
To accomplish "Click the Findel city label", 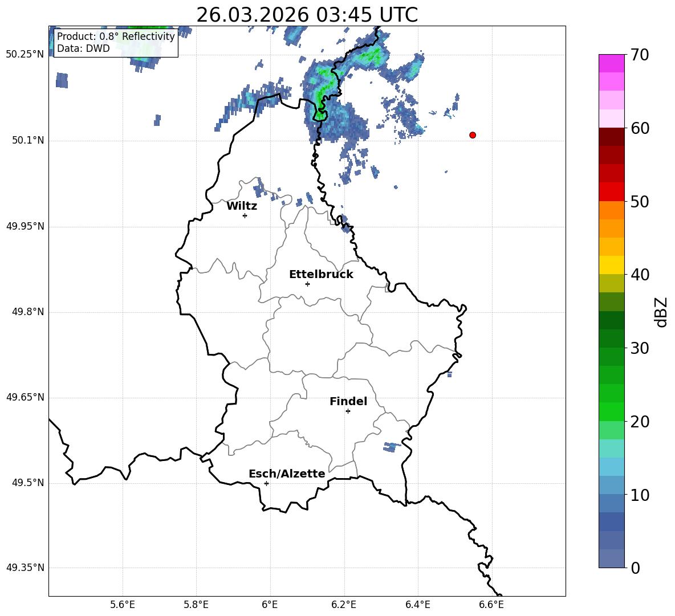I will 348,401.
